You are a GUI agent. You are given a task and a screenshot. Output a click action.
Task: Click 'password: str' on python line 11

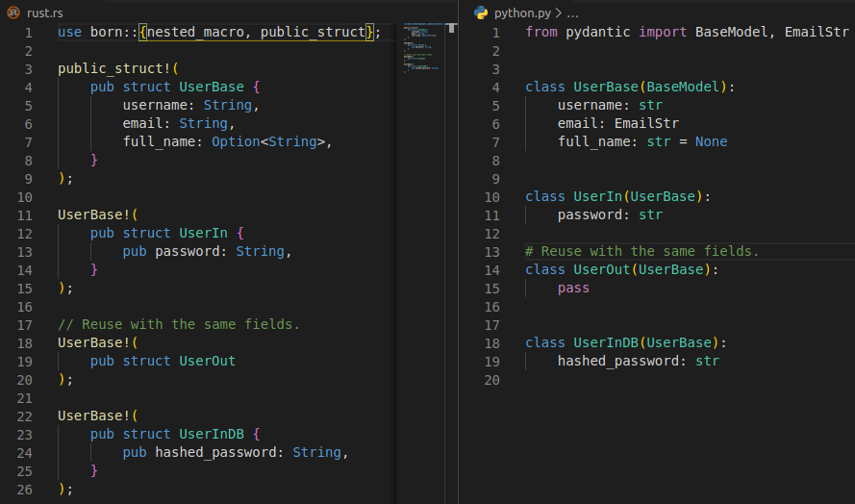pos(610,214)
